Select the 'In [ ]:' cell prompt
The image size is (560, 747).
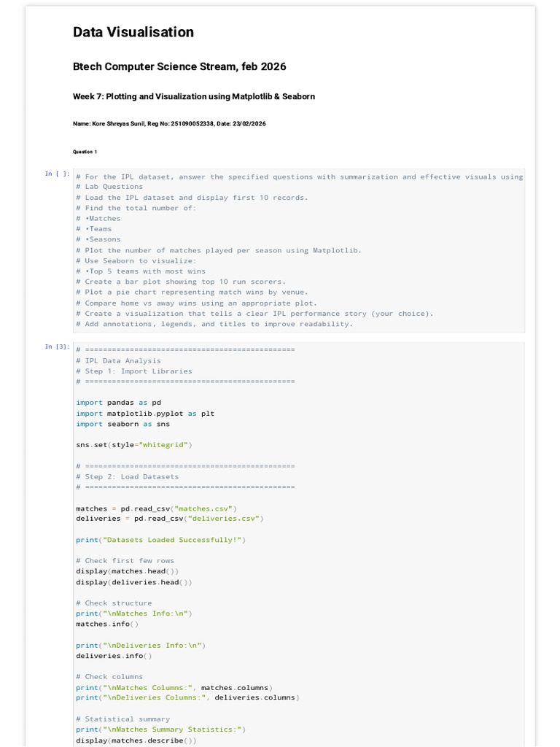click(57, 174)
